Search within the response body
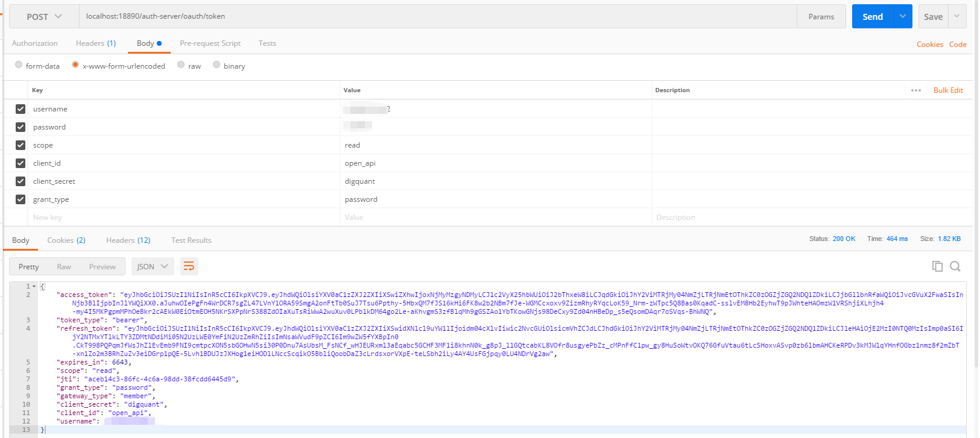 955,266
